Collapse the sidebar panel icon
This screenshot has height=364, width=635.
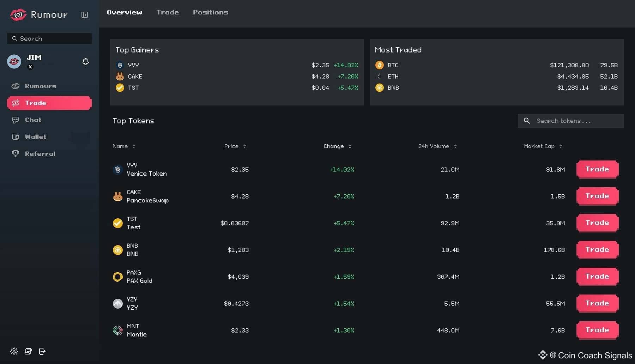coord(85,15)
